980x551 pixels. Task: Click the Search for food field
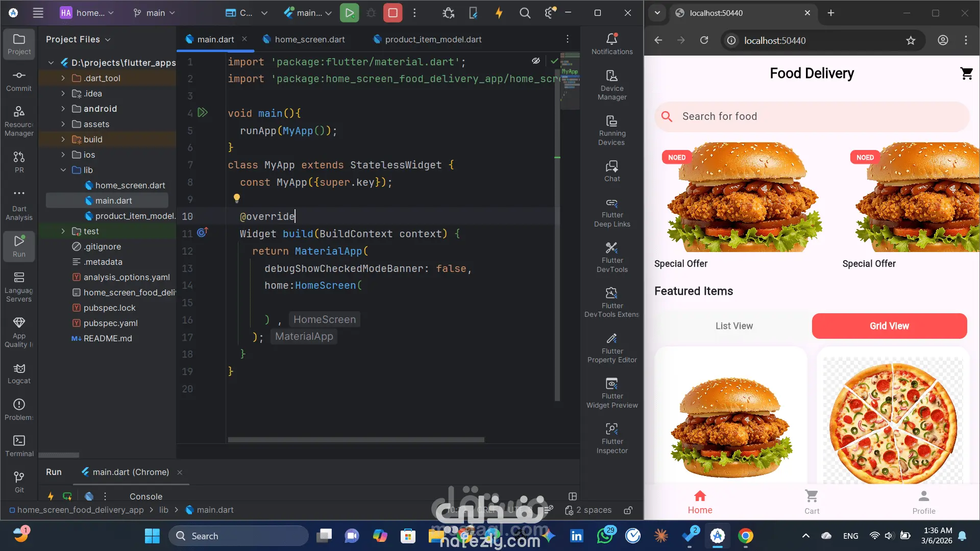[812, 116]
